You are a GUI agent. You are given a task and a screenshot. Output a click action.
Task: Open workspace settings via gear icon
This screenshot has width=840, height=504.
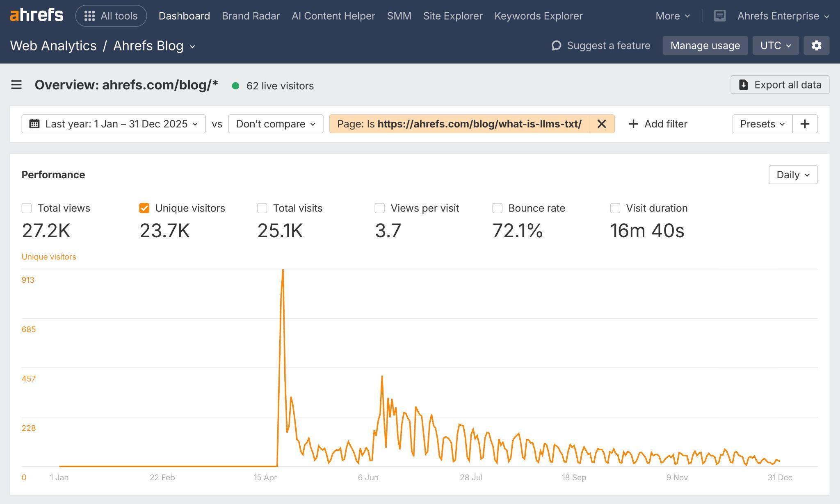pos(816,45)
